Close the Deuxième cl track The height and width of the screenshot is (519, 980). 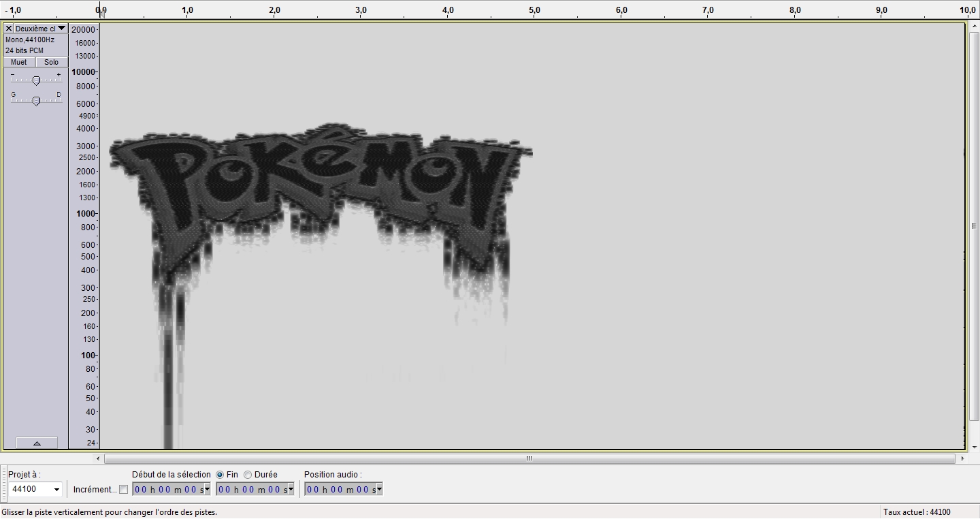click(9, 29)
